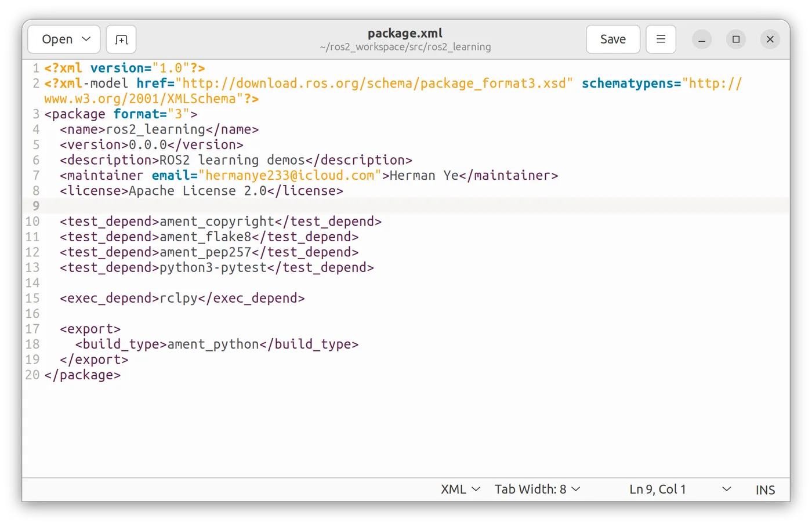Click the ament_flake8 test_depend line
This screenshot has height=526, width=812.
209,237
